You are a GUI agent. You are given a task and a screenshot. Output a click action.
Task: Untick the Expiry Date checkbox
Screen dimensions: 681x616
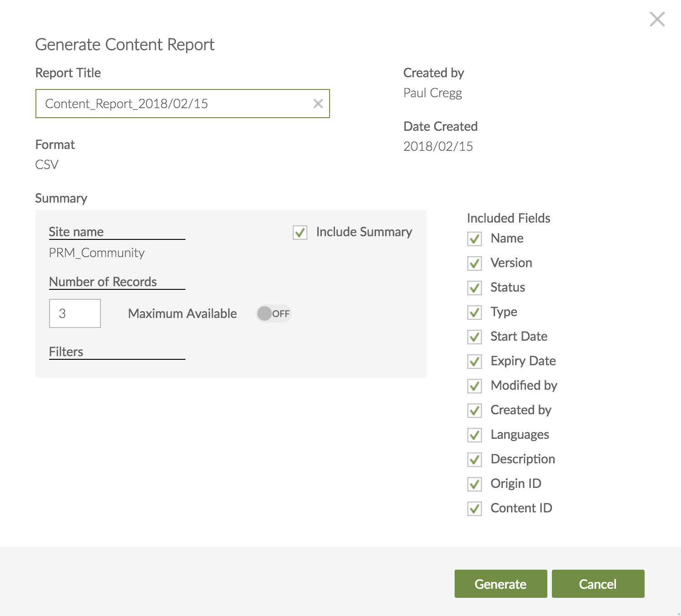[475, 362]
